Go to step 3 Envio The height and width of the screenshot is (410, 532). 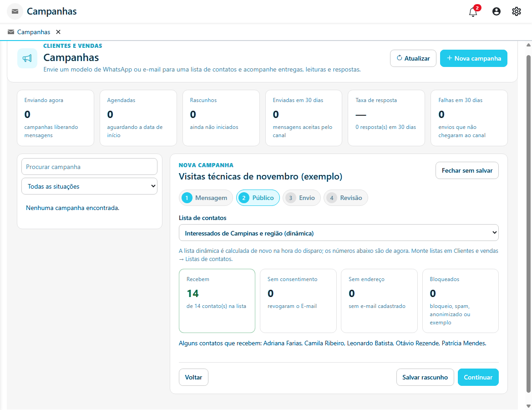click(302, 198)
